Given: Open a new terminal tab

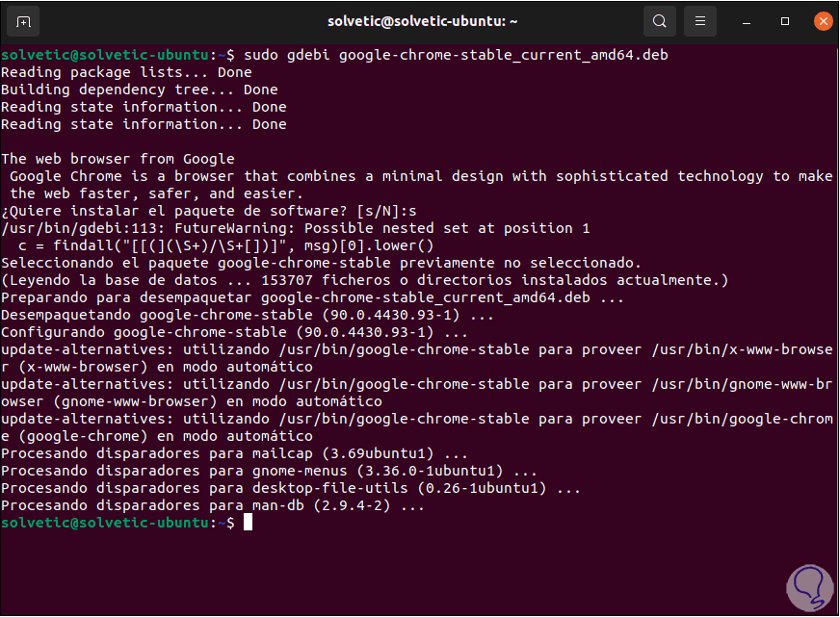Looking at the screenshot, I should (x=23, y=20).
